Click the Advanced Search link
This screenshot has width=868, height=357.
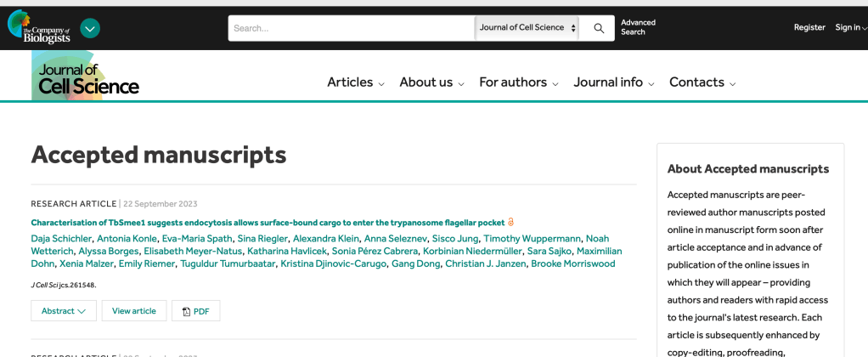point(638,28)
